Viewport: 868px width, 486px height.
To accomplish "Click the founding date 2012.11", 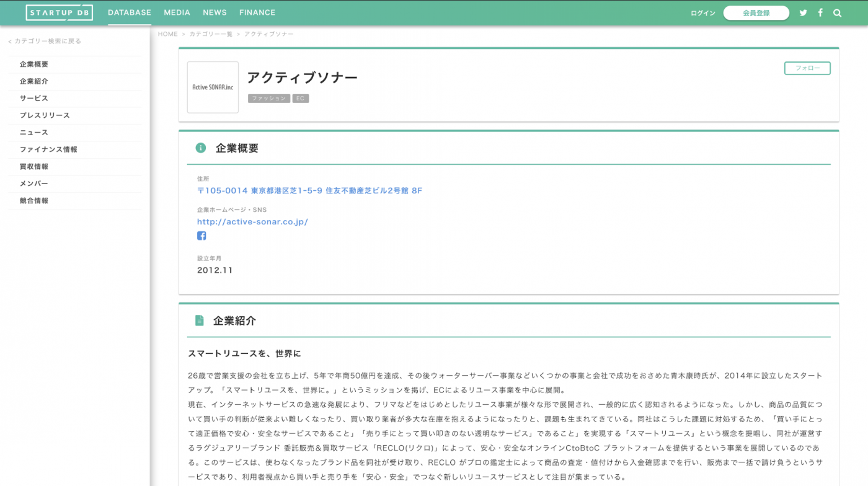I will tap(215, 270).
